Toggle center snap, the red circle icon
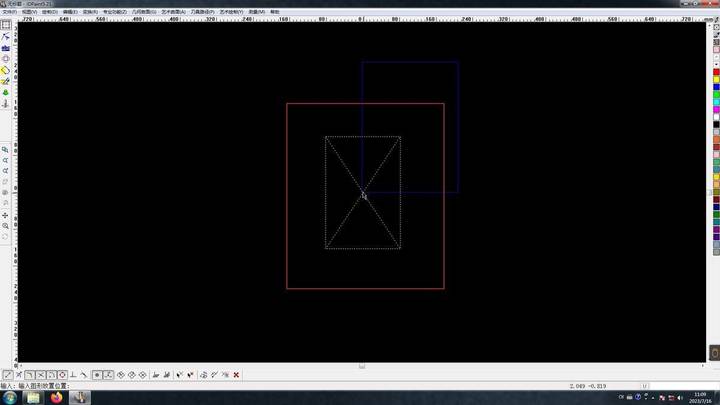The width and height of the screenshot is (720, 405). pyautogui.click(x=62, y=375)
